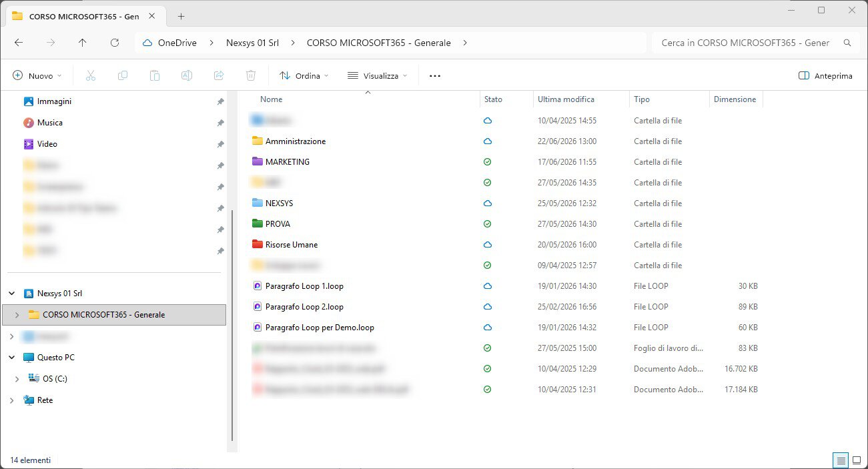Expand CORSO MICROSOFT365 - Generale tree node
This screenshot has width=868, height=469.
click(x=17, y=315)
